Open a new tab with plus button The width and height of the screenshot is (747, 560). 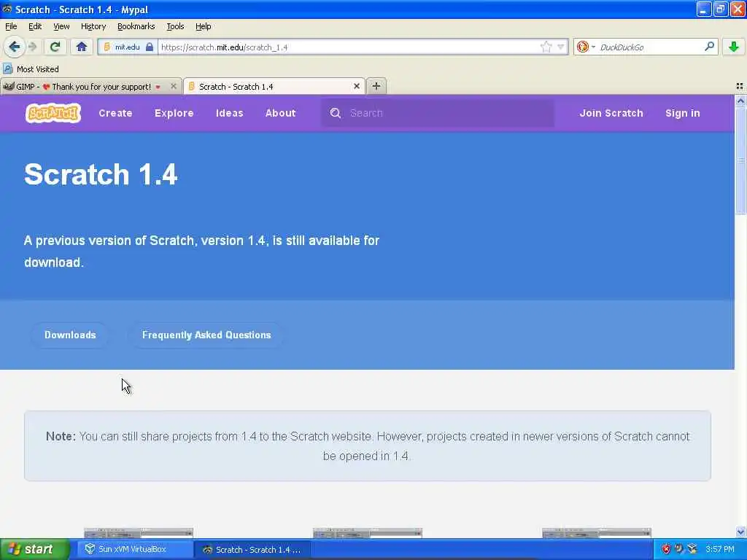pos(376,86)
